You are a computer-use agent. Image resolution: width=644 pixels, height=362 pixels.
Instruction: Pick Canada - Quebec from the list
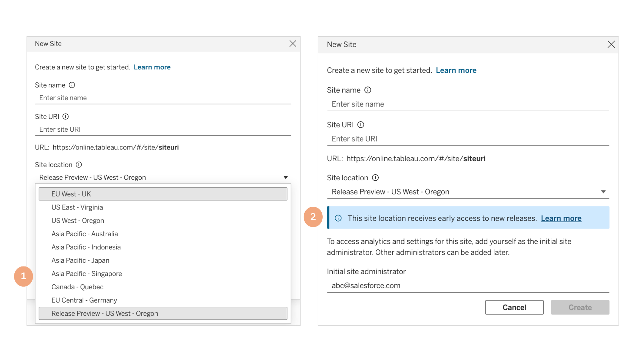[x=77, y=287]
